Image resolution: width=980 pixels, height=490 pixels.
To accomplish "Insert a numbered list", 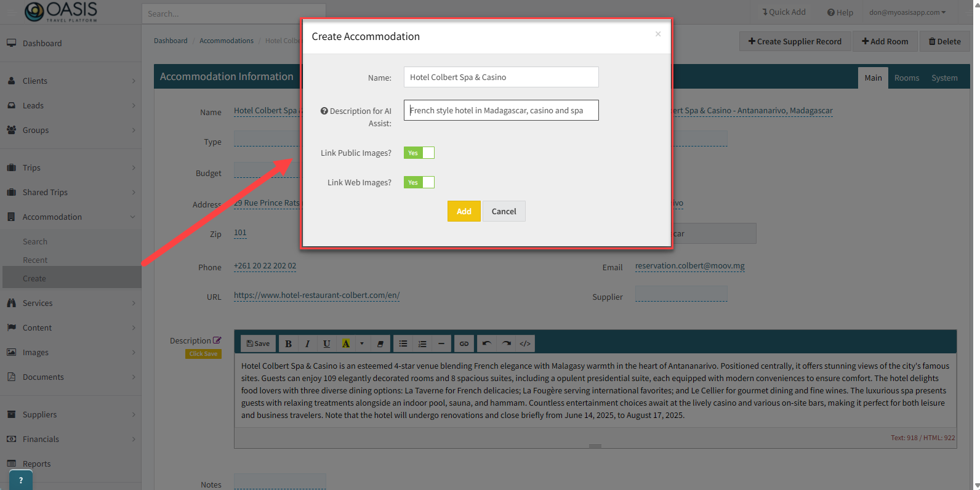I will click(422, 343).
